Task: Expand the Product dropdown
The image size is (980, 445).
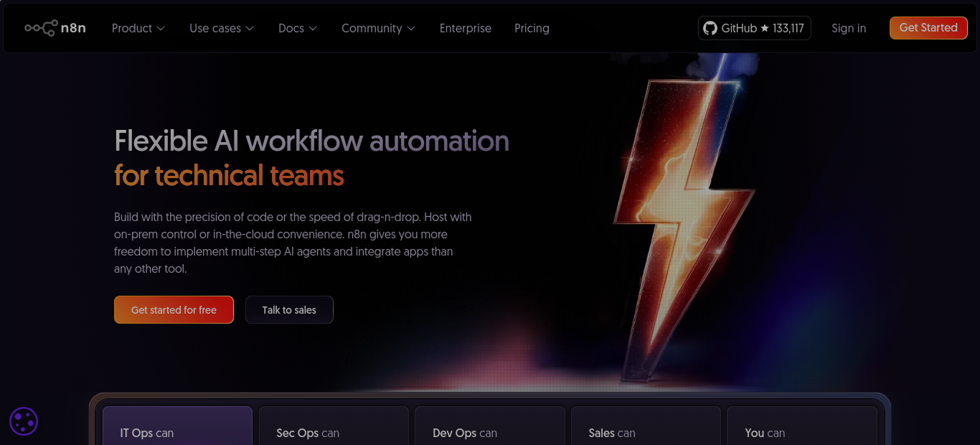Action: point(138,28)
